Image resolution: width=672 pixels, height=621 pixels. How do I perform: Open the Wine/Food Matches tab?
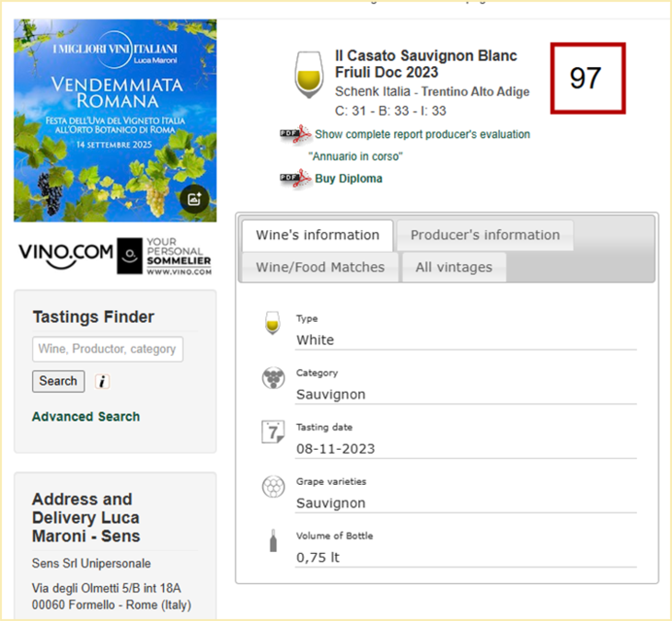(320, 267)
